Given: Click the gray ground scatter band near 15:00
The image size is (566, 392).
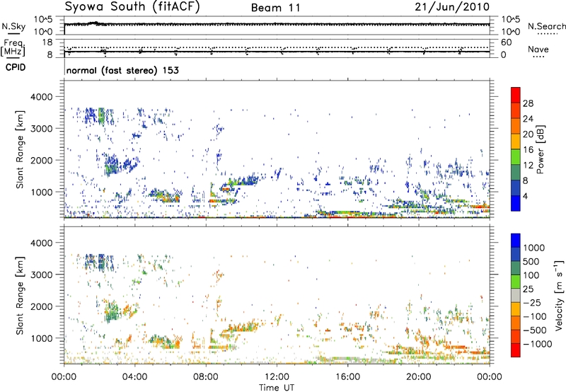Looking at the screenshot, I should click(x=347, y=360).
